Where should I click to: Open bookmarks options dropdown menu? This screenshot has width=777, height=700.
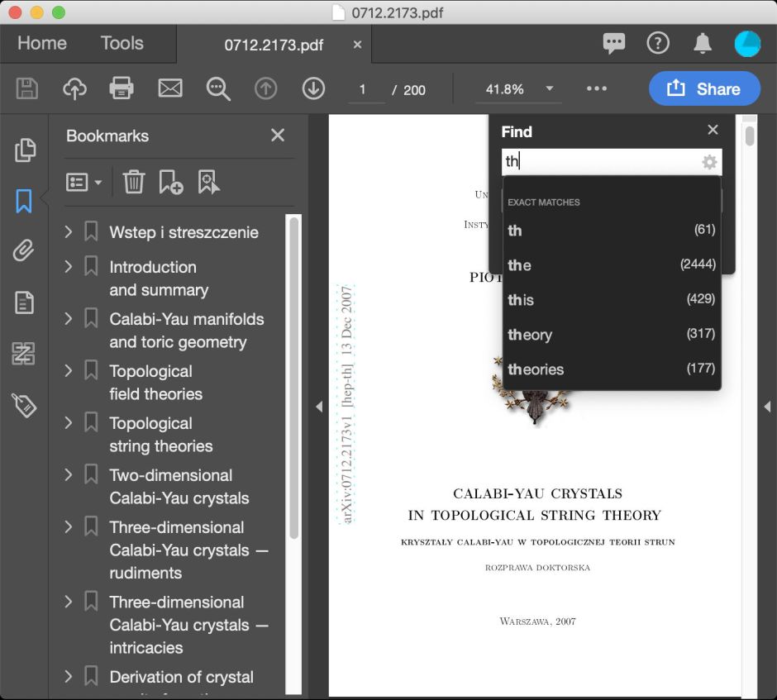tap(83, 182)
